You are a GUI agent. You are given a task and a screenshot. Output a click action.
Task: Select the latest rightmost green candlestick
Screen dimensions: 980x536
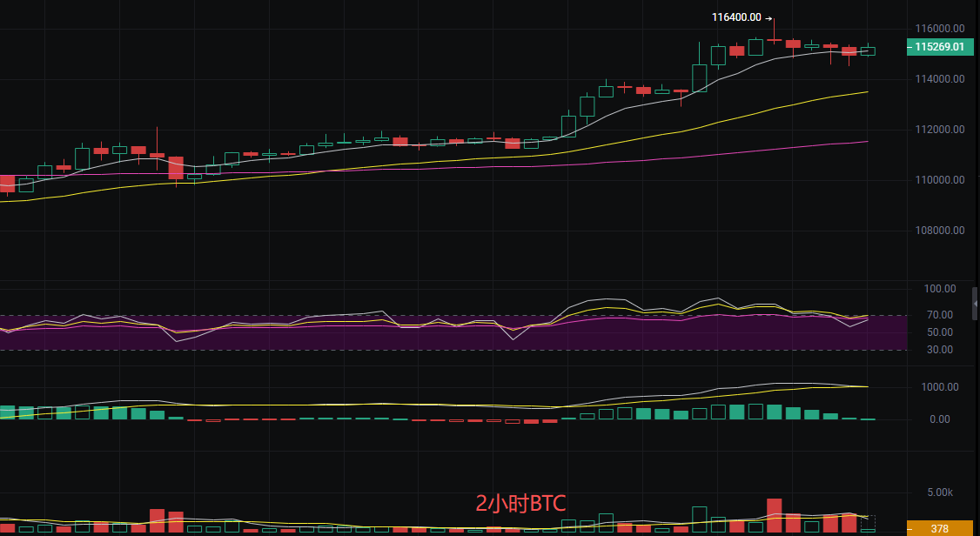tap(868, 50)
